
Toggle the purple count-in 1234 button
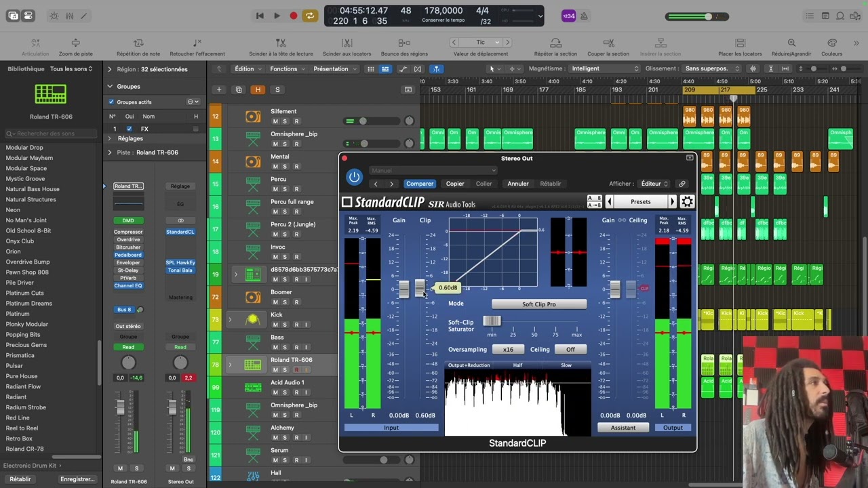[x=568, y=16]
